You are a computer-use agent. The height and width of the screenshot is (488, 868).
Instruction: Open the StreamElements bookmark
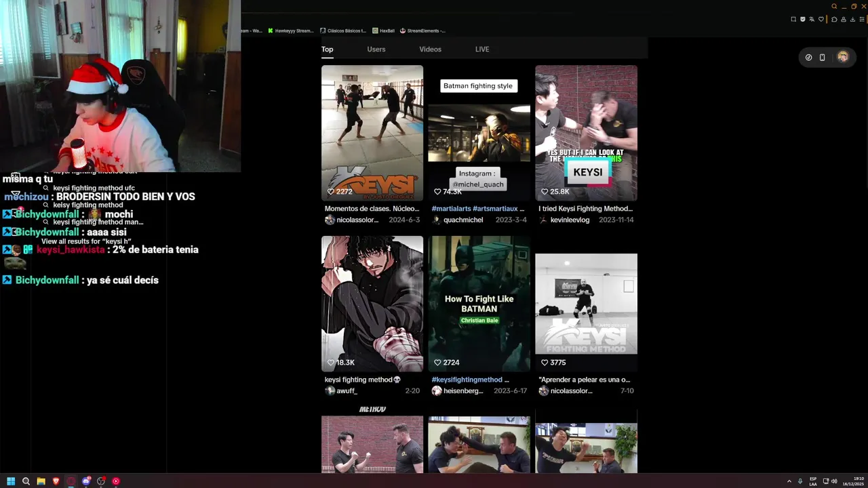point(422,30)
